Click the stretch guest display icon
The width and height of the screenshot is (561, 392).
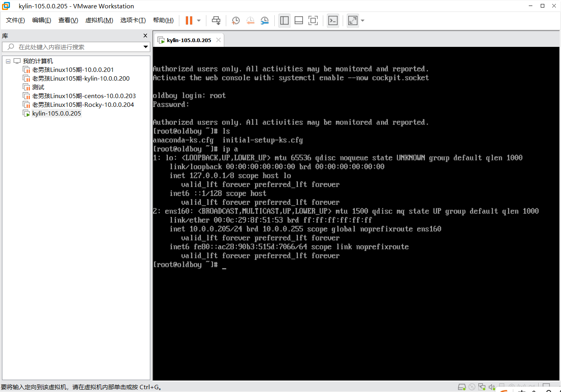(x=353, y=21)
